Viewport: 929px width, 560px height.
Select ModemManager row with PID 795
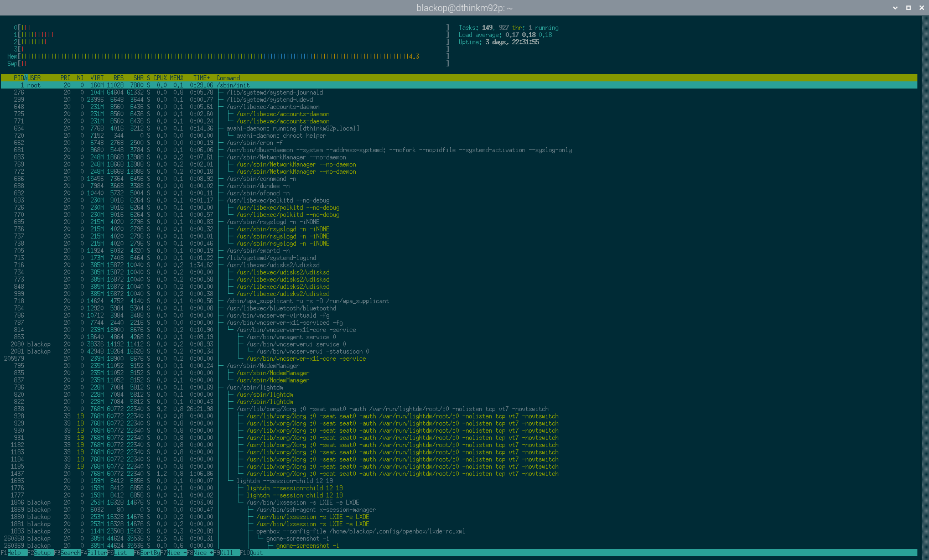459,366
